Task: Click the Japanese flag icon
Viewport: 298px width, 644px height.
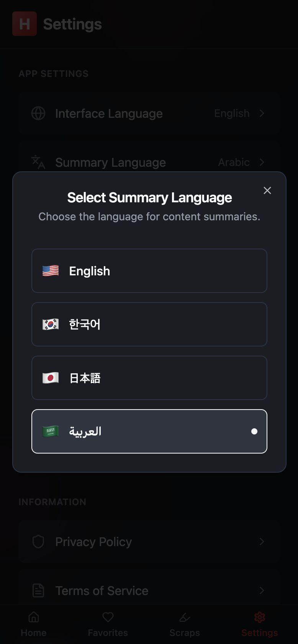Action: [51, 378]
